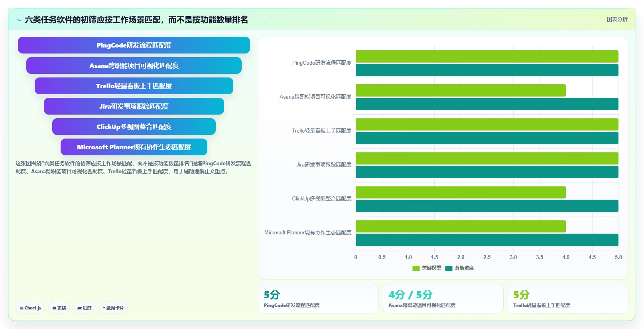Click the 表格 tag
Image resolution: width=644 pixels, height=329 pixels.
click(59, 308)
